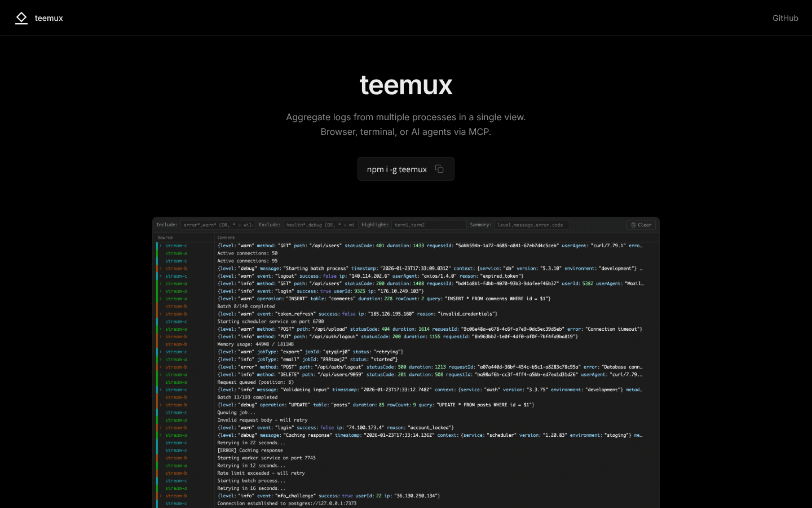Click the Content column header

pos(226,238)
